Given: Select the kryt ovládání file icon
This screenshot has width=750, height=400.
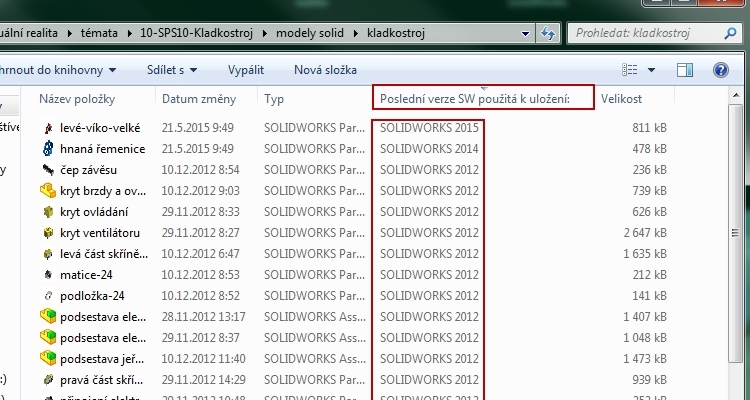Looking at the screenshot, I should coord(48,212).
